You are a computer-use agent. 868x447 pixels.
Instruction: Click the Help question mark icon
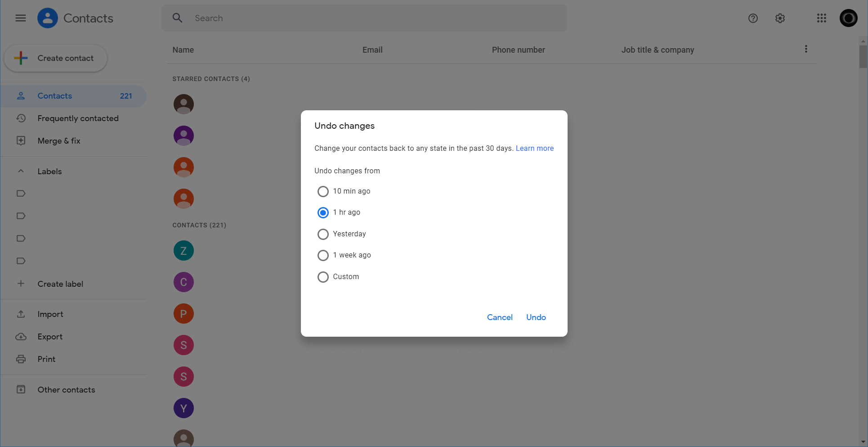[x=753, y=18]
